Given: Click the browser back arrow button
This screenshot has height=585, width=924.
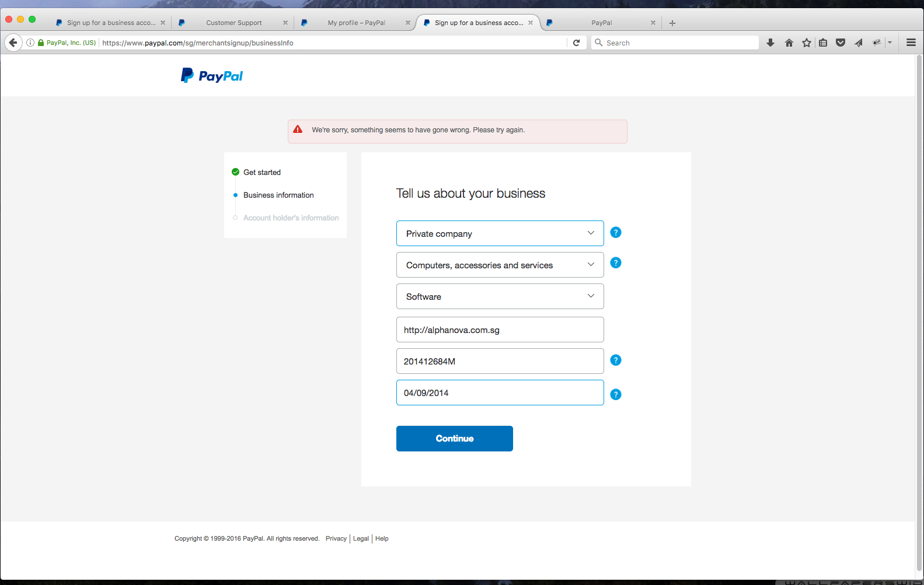Looking at the screenshot, I should (13, 43).
